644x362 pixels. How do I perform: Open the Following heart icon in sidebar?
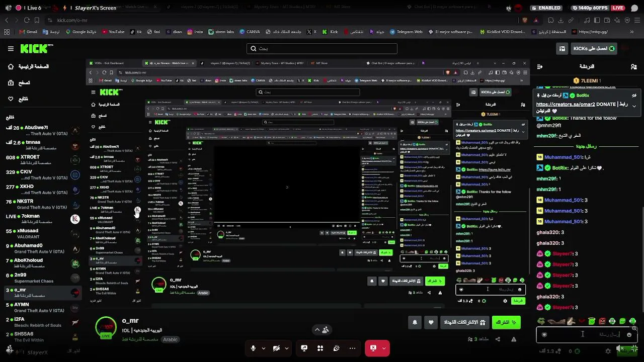point(11,99)
